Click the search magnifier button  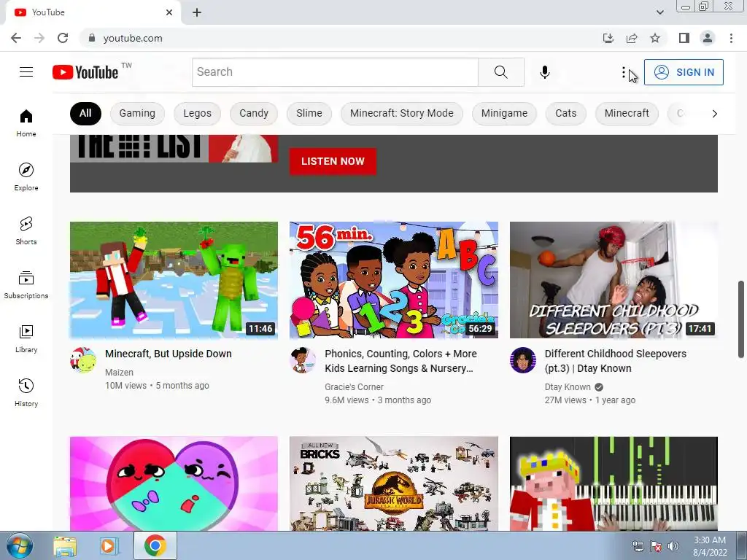click(500, 72)
